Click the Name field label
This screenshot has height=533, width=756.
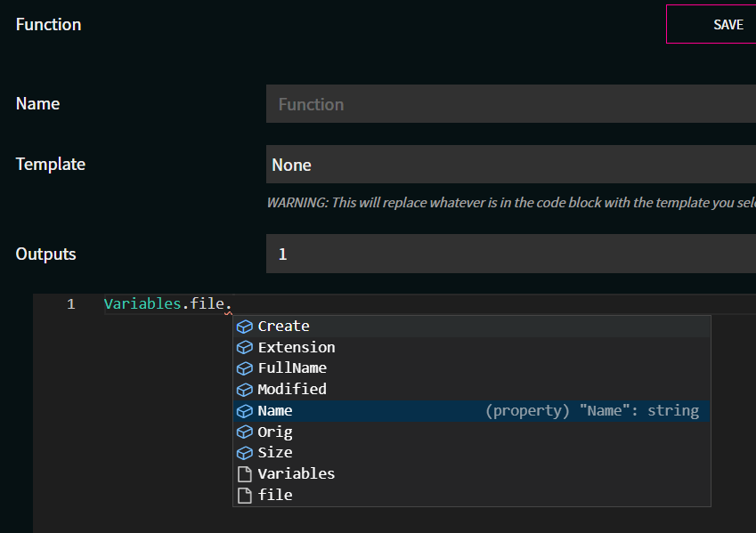37,103
